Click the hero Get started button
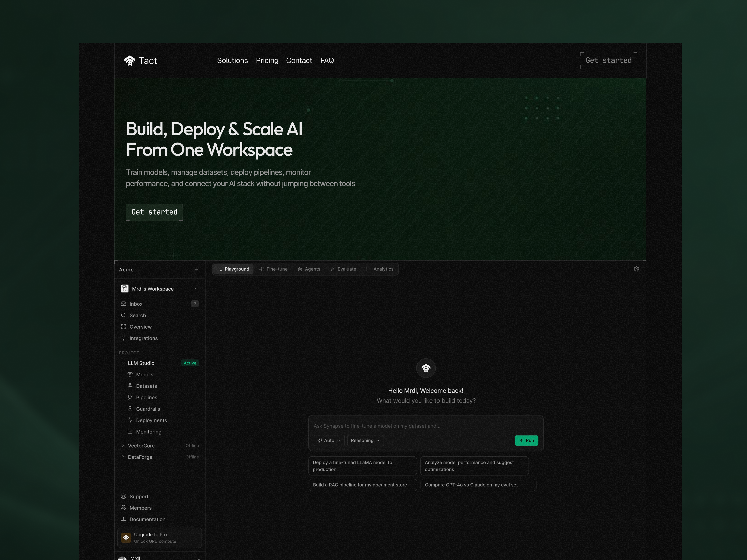747x560 pixels. pyautogui.click(x=154, y=212)
